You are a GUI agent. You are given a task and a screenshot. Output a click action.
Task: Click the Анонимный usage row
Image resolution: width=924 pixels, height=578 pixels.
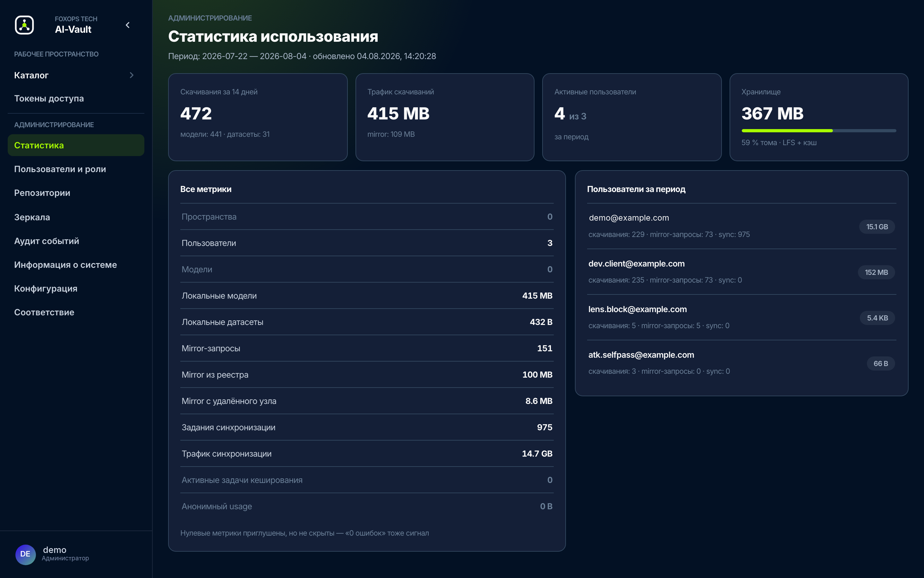coord(366,506)
